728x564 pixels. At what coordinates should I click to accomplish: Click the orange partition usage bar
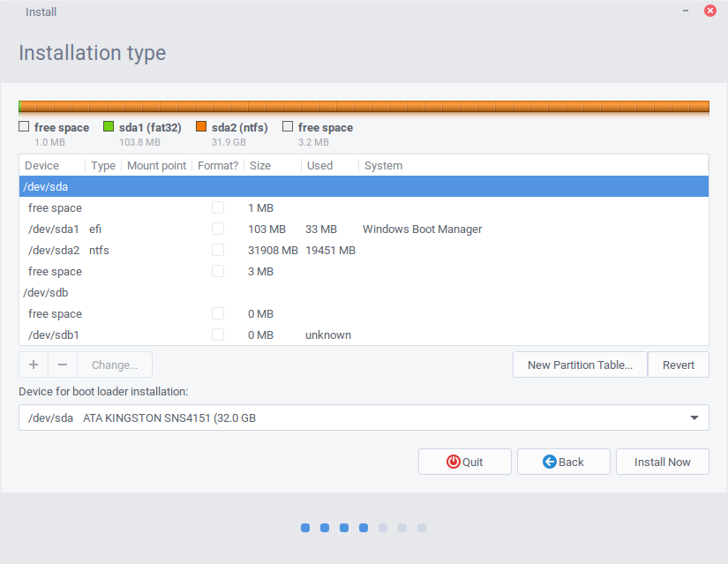[364, 107]
